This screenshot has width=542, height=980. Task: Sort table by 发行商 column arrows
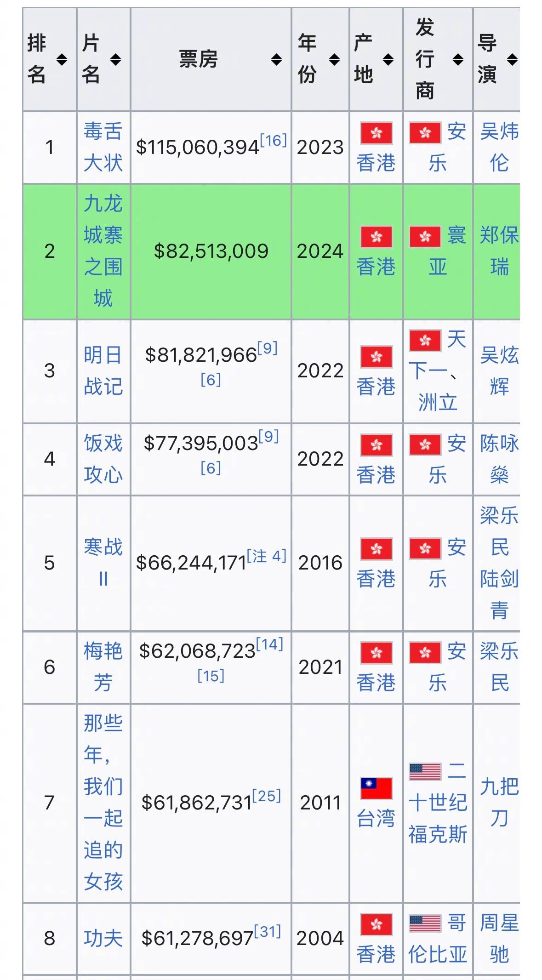pos(458,59)
